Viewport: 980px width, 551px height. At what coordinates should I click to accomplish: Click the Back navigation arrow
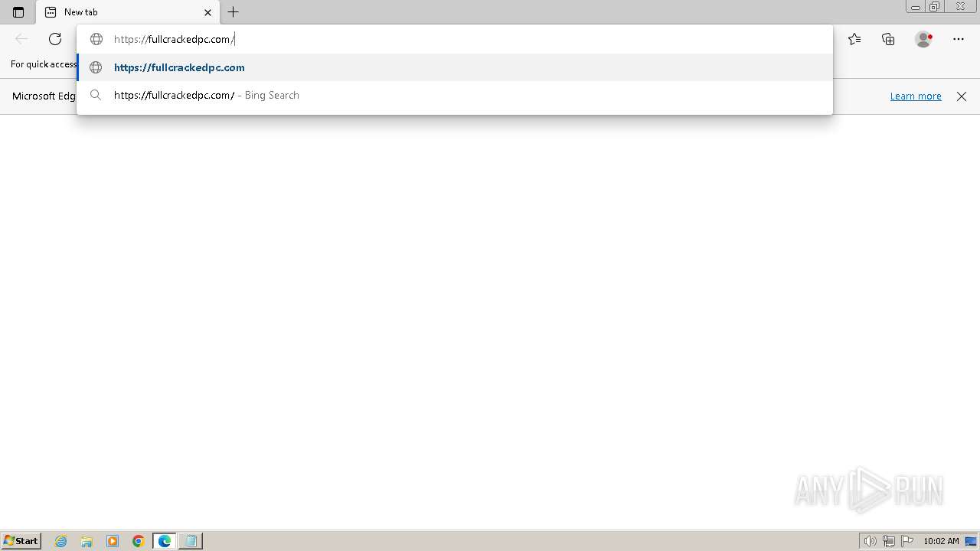(21, 39)
